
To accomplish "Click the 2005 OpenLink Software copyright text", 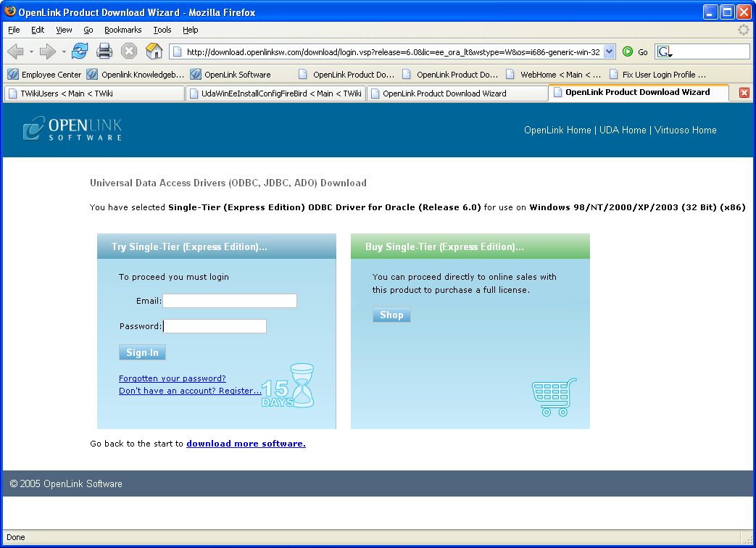I will [66, 483].
